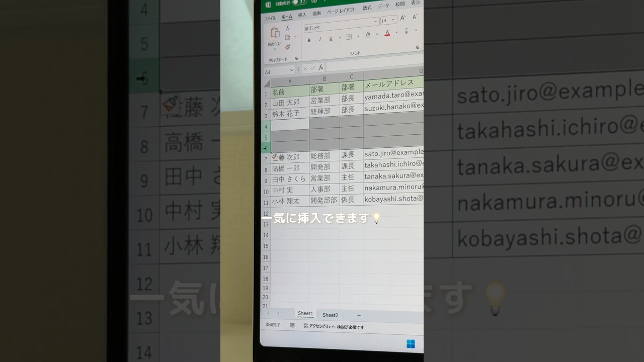Expand the borders options arrow
Viewport: 644px width, 362px height.
[358, 36]
